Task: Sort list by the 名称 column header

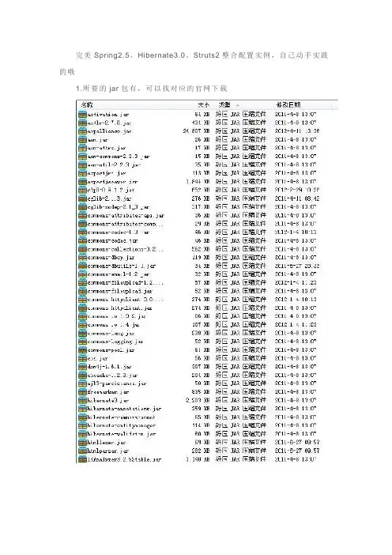Action: (x=87, y=105)
